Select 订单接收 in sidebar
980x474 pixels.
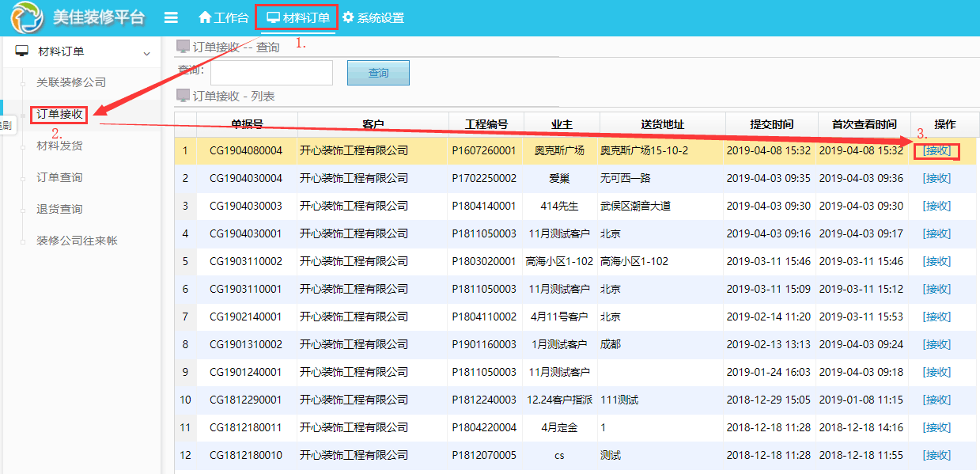[x=59, y=114]
